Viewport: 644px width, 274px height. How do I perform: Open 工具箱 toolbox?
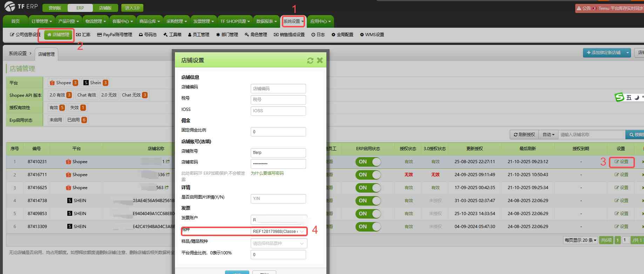pyautogui.click(x=172, y=35)
